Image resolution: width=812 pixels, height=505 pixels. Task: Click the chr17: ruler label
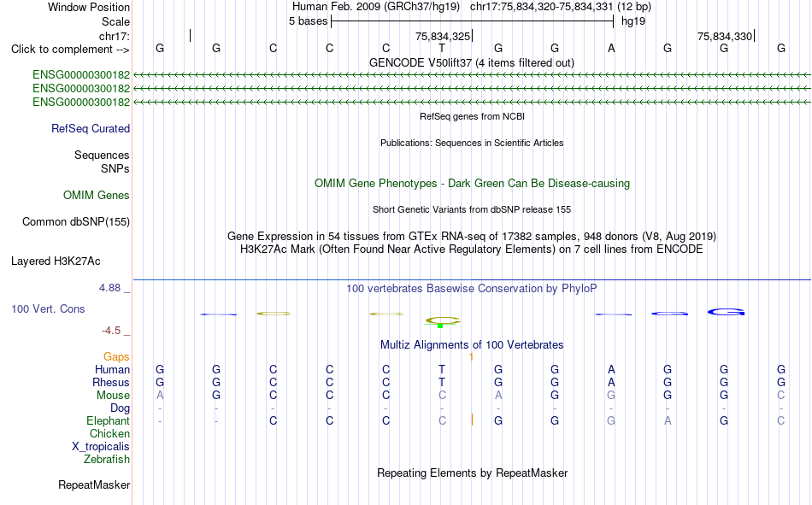point(114,36)
